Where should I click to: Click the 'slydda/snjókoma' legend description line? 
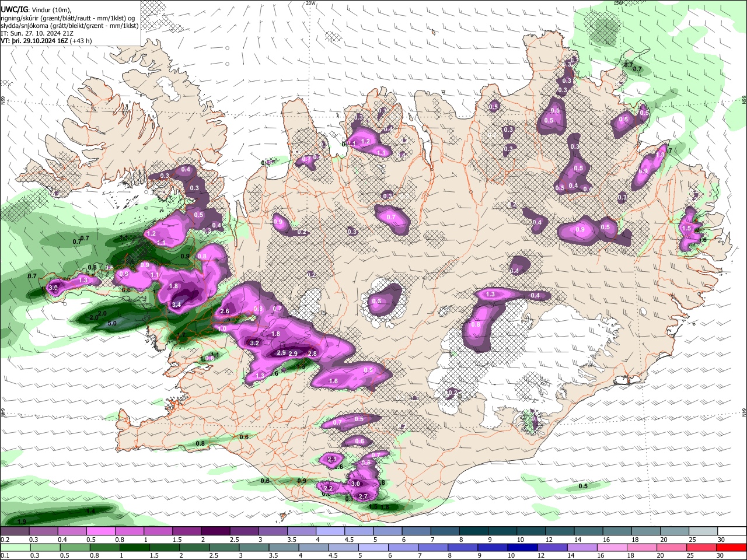point(69,26)
